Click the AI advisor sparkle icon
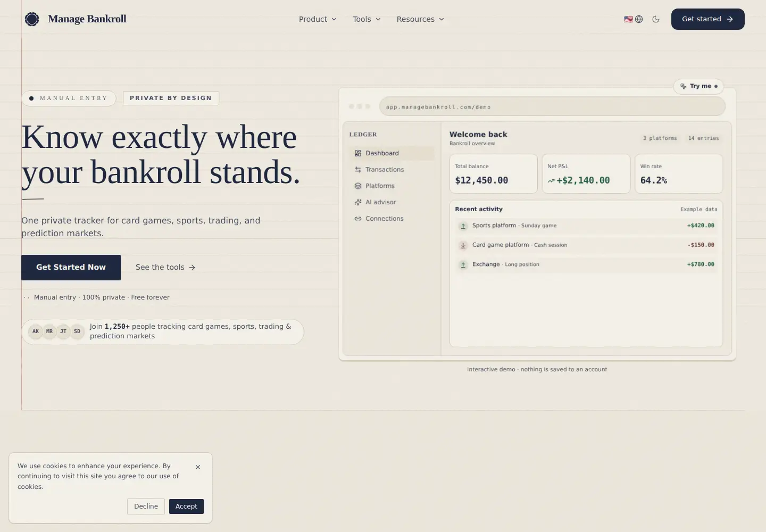766x532 pixels. point(358,202)
